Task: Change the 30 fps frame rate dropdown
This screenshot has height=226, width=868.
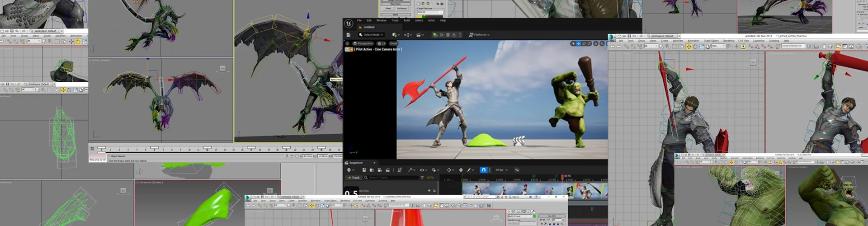Action: 501,170
